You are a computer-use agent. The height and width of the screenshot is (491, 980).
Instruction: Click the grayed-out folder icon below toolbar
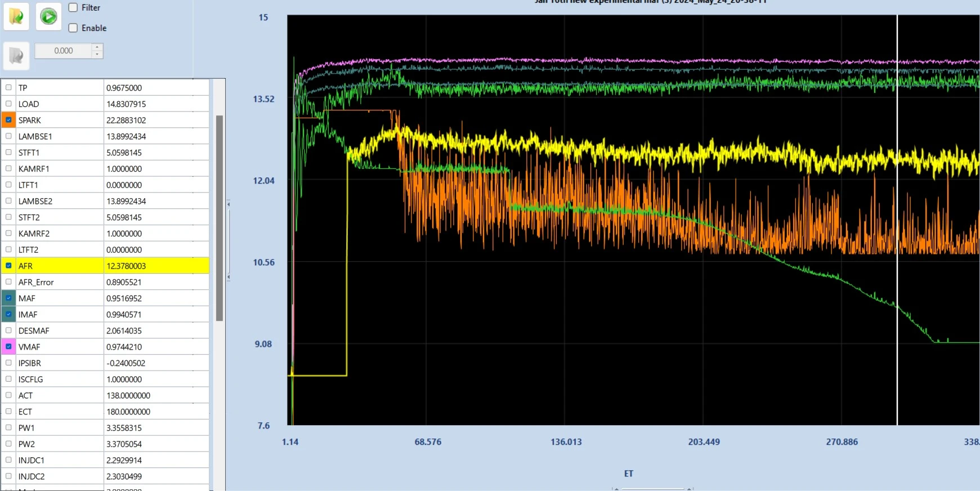(16, 56)
